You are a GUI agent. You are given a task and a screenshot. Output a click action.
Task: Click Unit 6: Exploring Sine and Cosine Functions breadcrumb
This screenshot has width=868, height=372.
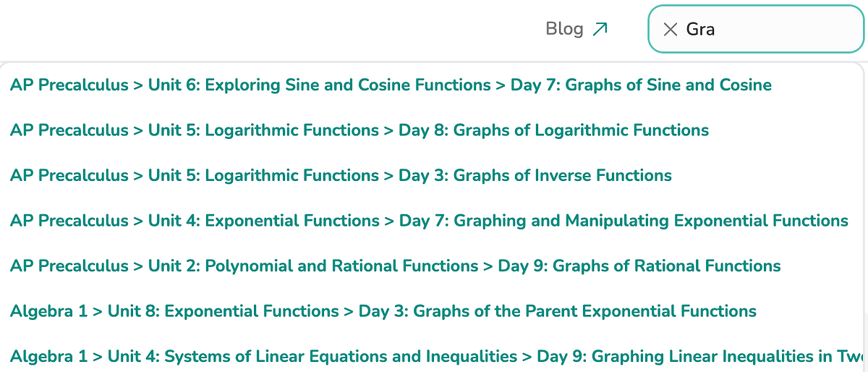[x=319, y=85]
